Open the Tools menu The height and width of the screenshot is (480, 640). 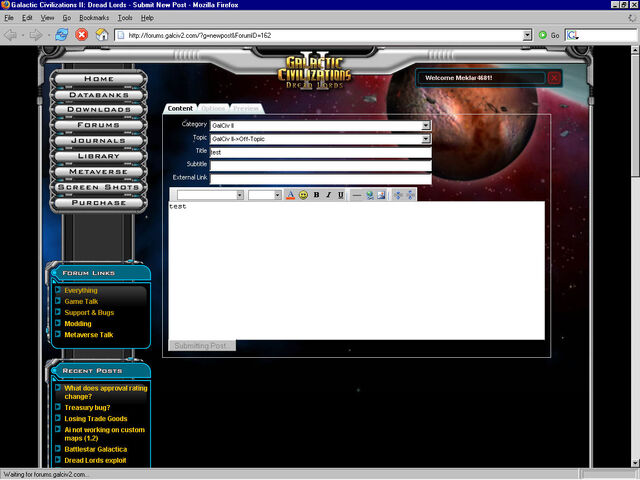(125, 18)
